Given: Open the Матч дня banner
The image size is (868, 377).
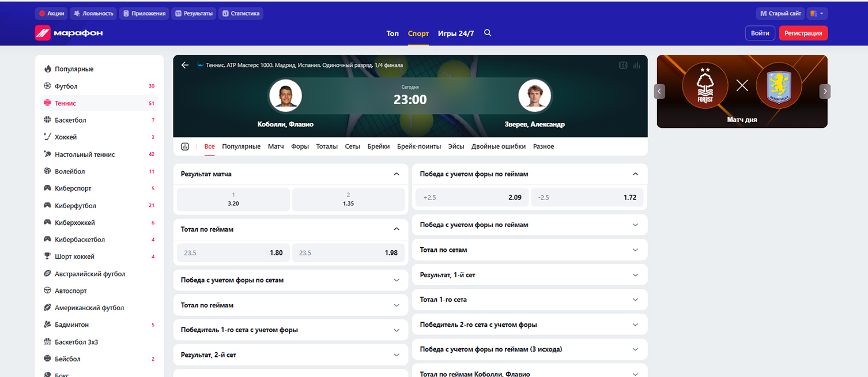Looking at the screenshot, I should pyautogui.click(x=742, y=91).
